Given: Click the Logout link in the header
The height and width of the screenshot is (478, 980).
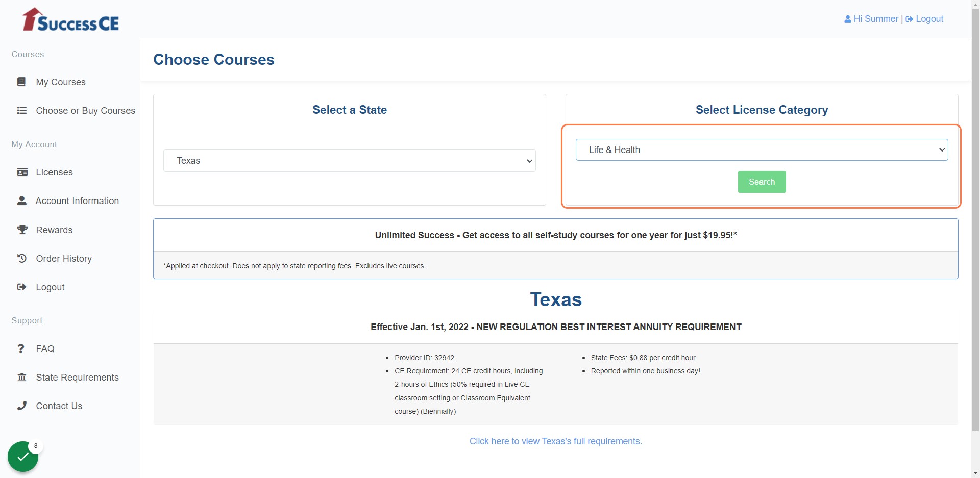Looking at the screenshot, I should tap(929, 19).
